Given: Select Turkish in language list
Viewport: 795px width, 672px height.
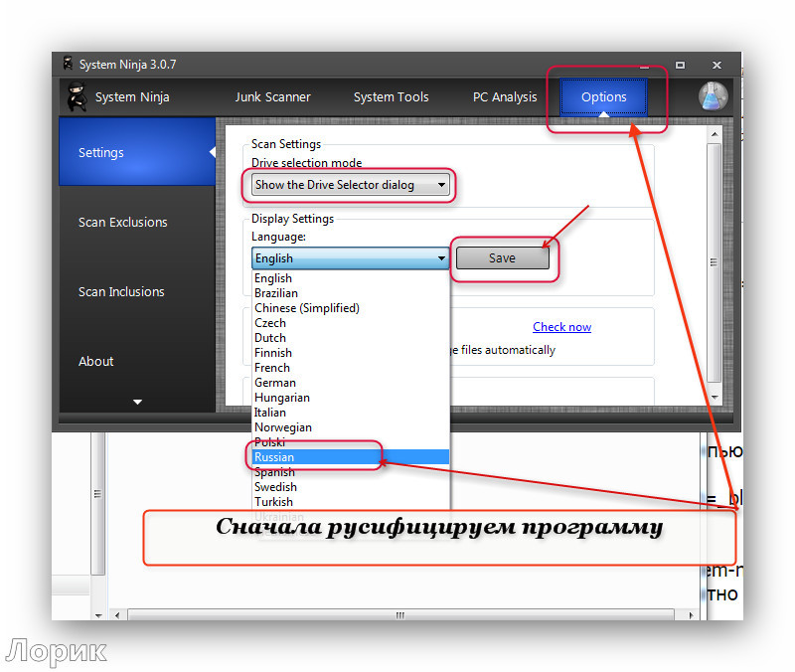Looking at the screenshot, I should 351,502.
